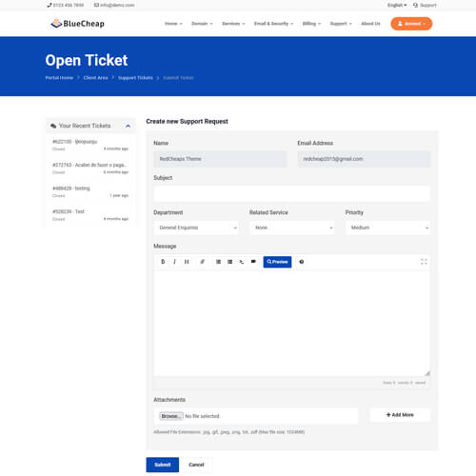476x476 pixels.
Task: Insert ordered list in message editor
Action: tap(230, 262)
